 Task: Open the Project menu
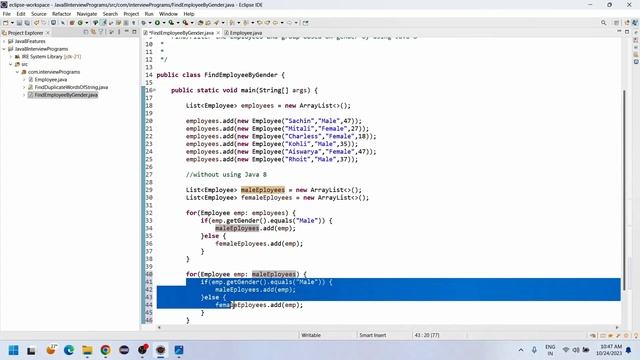131,14
